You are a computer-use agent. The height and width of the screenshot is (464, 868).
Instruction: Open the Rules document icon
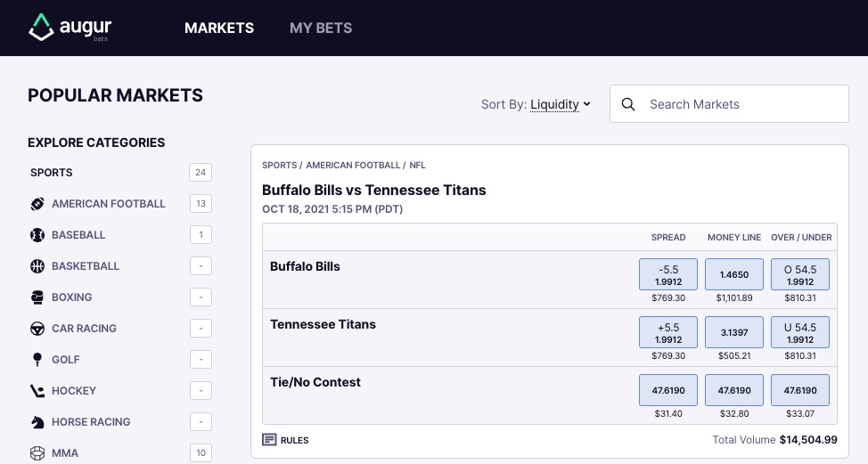269,440
